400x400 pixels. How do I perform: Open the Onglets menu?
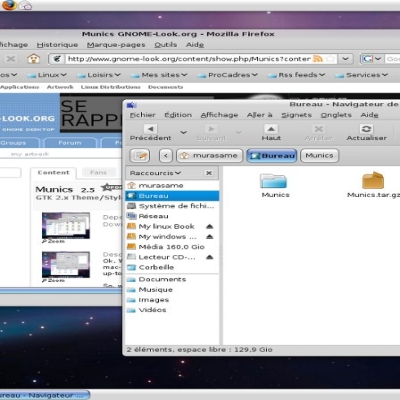(x=336, y=115)
